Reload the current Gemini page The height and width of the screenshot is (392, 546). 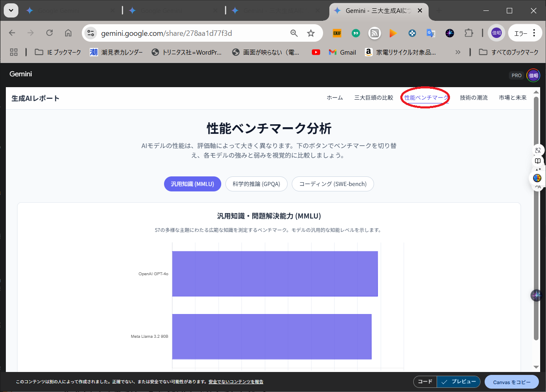pyautogui.click(x=49, y=33)
